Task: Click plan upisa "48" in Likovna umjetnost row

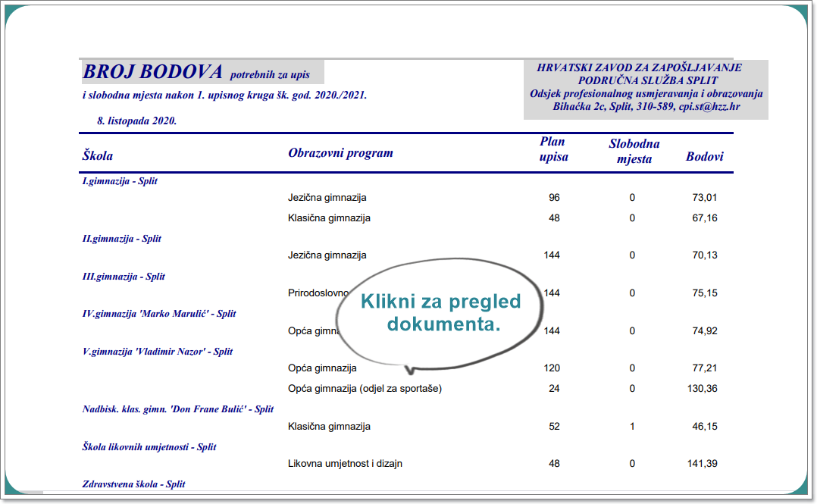Action: [554, 463]
